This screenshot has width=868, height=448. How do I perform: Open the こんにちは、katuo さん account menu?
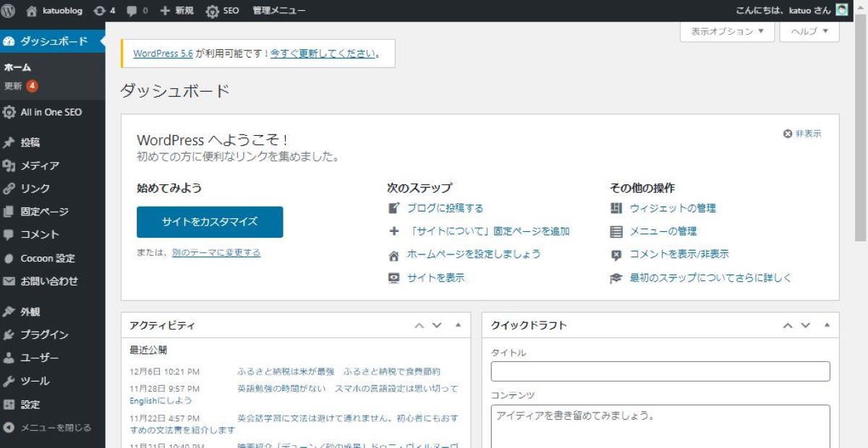791,11
